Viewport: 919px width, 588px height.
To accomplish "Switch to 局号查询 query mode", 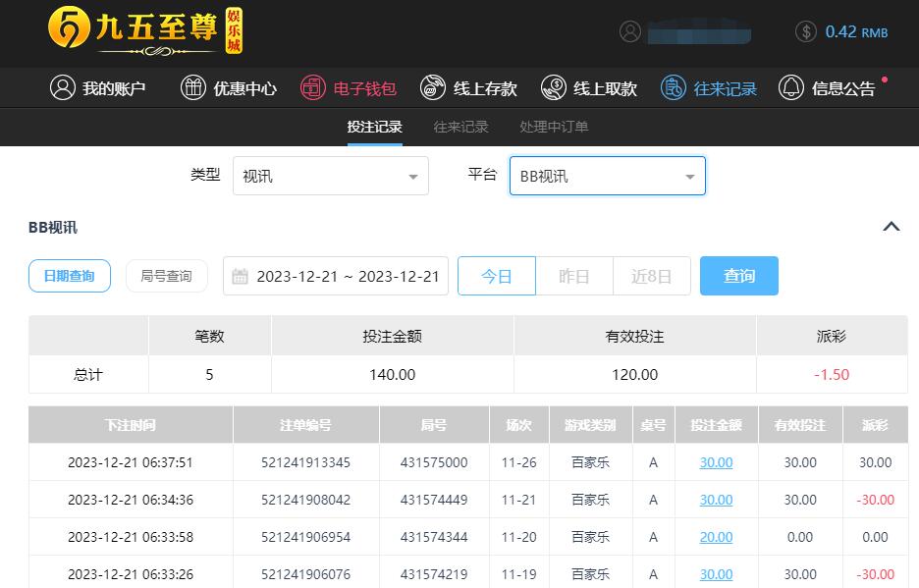I will click(166, 277).
